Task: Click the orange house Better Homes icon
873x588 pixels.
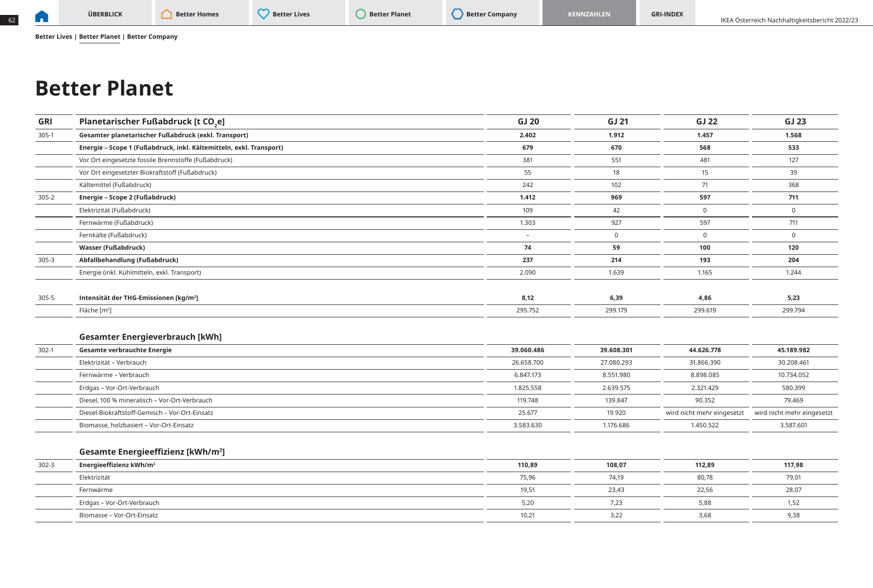Action: pyautogui.click(x=167, y=14)
